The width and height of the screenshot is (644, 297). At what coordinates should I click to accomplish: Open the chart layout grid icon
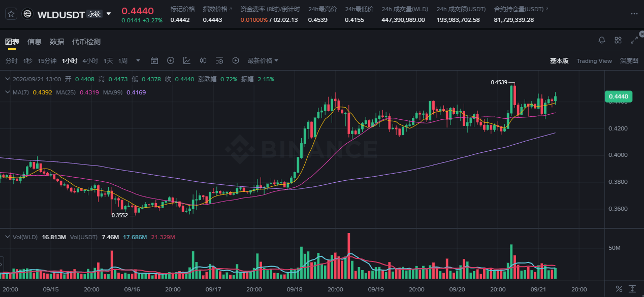[618, 40]
